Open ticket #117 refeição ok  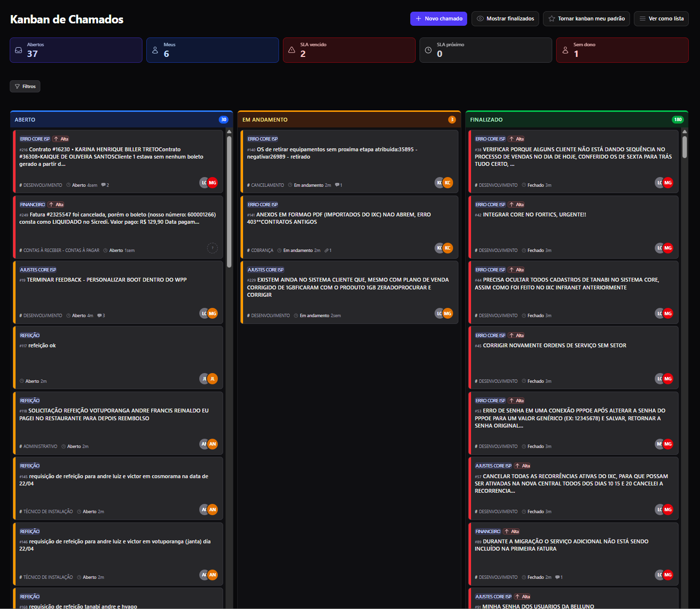click(x=118, y=358)
